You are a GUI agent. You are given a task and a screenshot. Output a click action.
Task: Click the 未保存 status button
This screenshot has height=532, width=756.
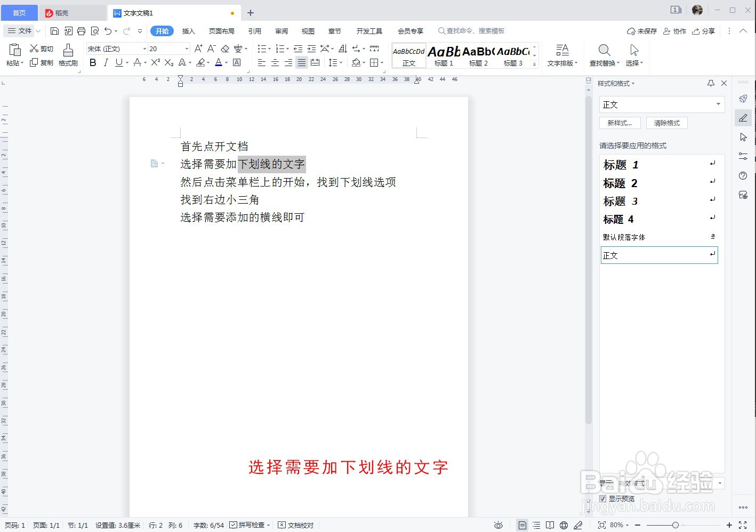641,31
